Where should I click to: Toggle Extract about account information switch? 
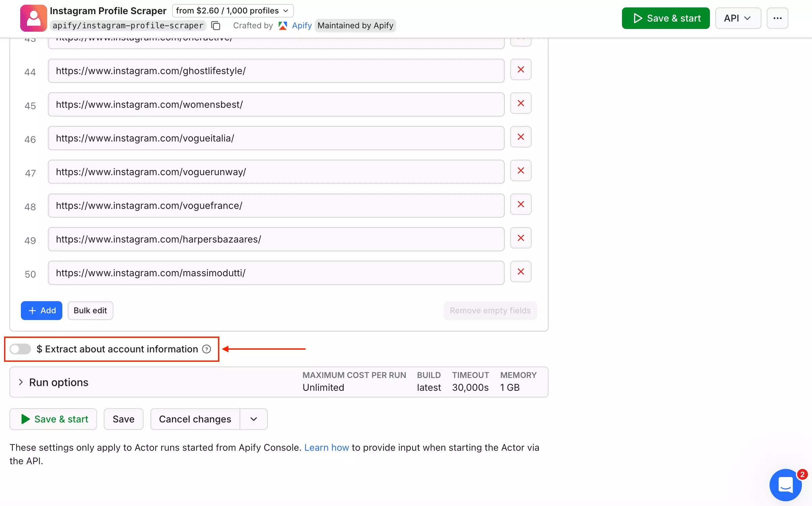pos(20,349)
